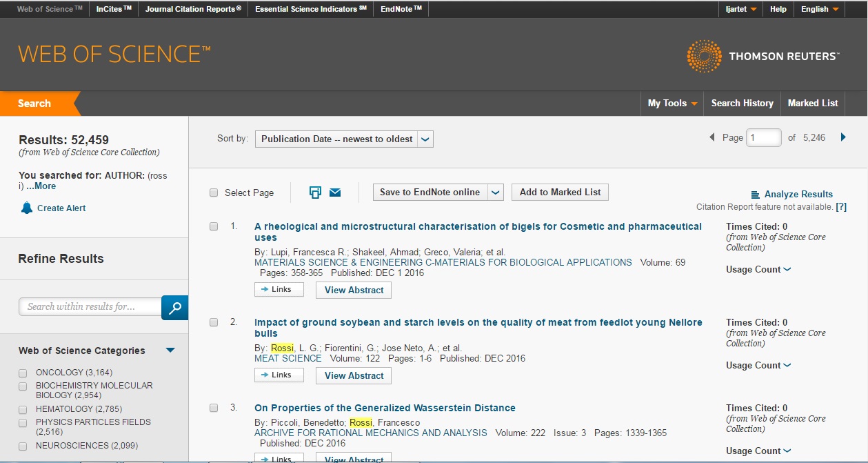Click Save to EndNote online button
Viewport: 868px width, 463px height.
(430, 193)
